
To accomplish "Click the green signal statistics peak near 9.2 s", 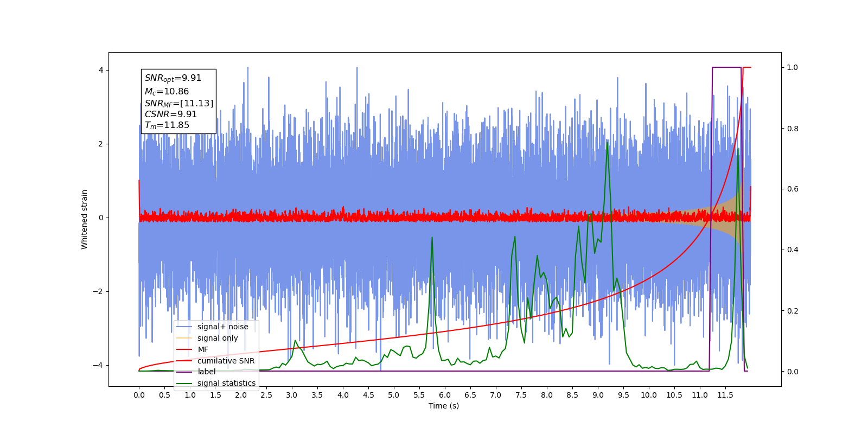I will [607, 143].
